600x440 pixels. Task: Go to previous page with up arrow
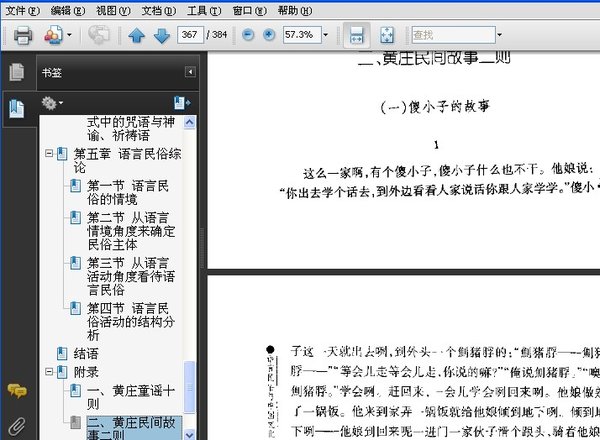click(x=137, y=35)
